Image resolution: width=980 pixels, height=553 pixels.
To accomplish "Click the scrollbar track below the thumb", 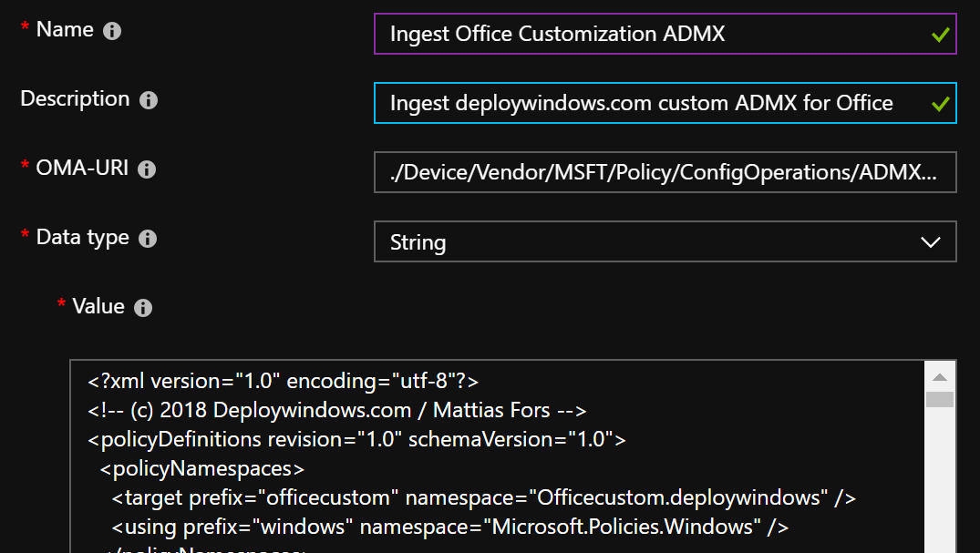I will point(940,483).
